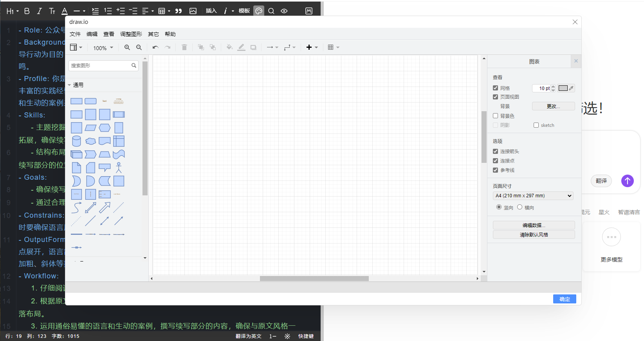Select the 横向 landscape radio button
Image resolution: width=644 pixels, height=341 pixels.
pos(520,207)
